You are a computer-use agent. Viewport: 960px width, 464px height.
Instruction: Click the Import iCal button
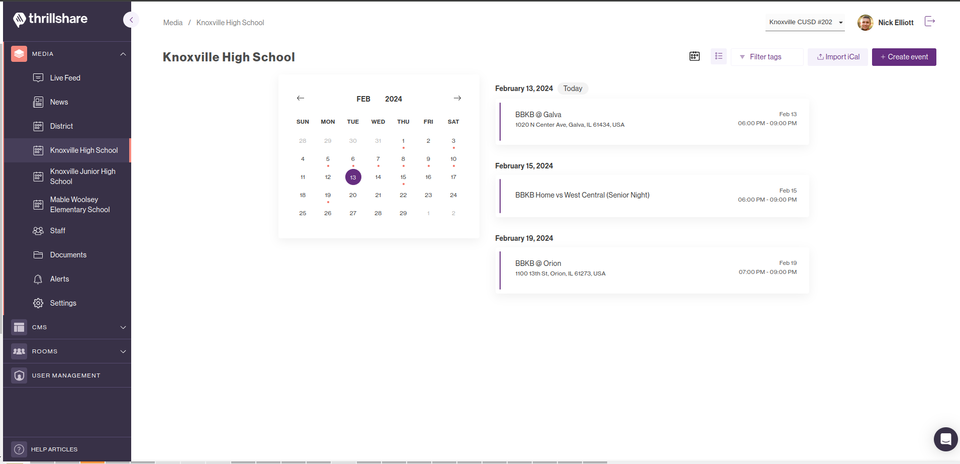pyautogui.click(x=838, y=57)
